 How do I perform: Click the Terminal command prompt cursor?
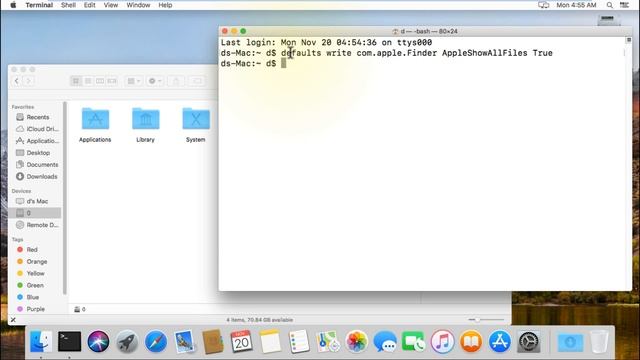[x=284, y=63]
